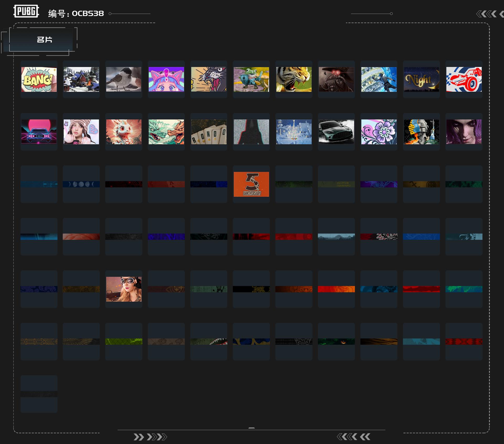Choose the RONDO playing cards nameplate
Screen dimensions: 504x444
click(209, 132)
